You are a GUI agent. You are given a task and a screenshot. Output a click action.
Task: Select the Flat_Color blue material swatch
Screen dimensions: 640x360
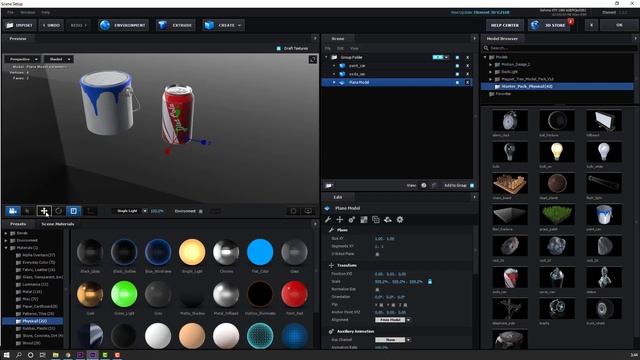[260, 252]
